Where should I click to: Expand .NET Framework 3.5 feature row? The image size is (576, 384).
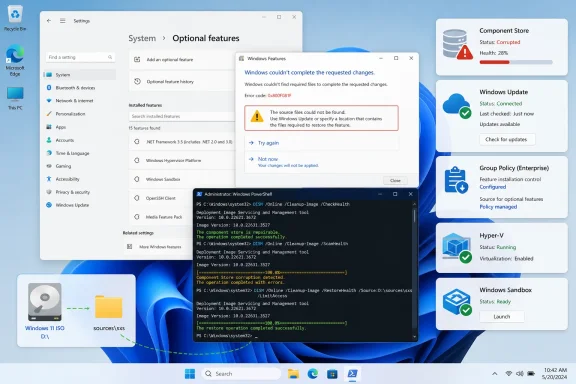[182, 142]
